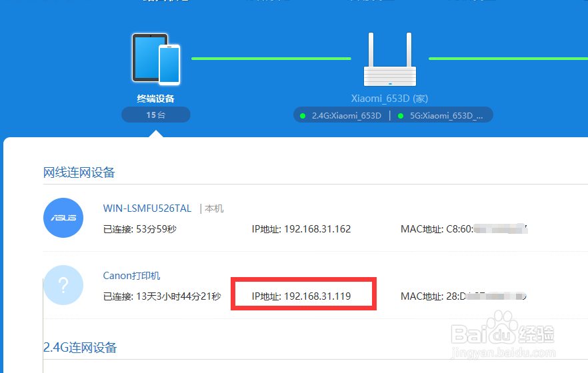The image size is (588, 373).
Task: Open the 15台 device count badge
Action: coord(155,115)
